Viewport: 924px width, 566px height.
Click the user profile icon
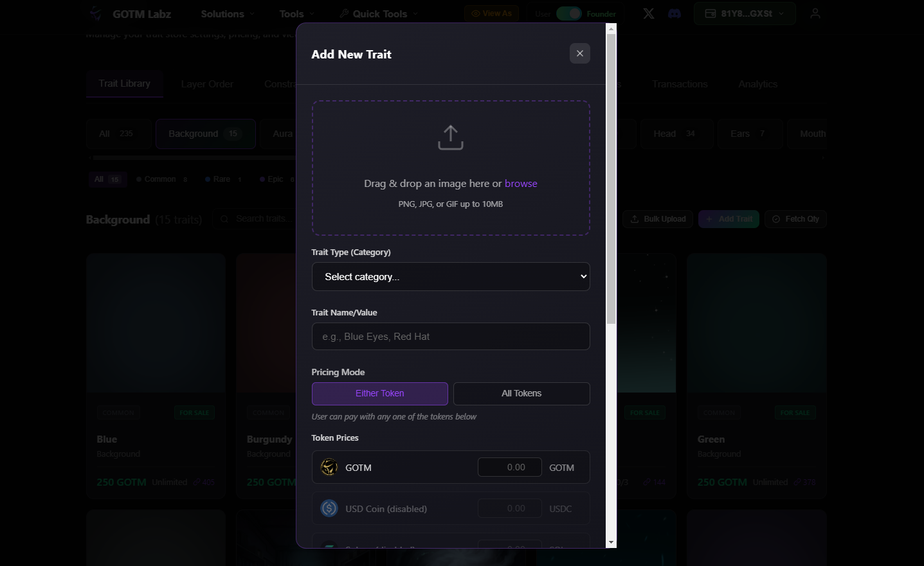tap(815, 13)
